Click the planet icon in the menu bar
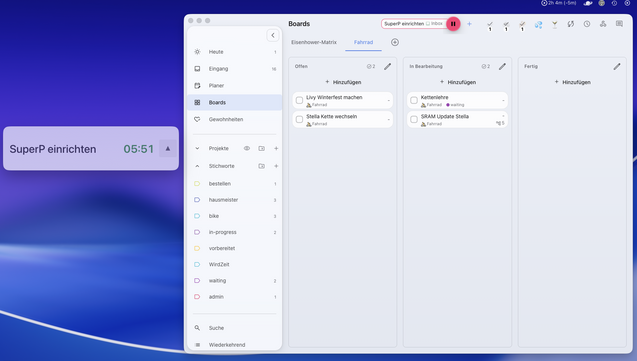 coord(588,3)
